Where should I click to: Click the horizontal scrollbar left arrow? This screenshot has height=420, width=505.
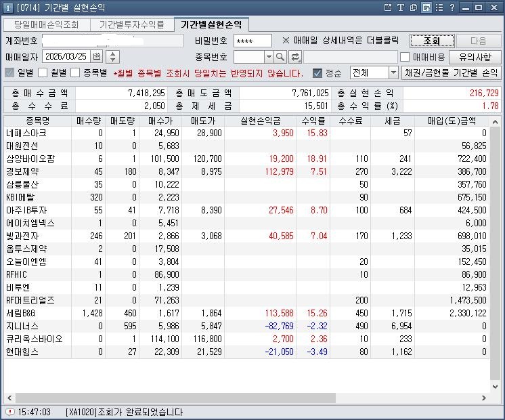[9, 398]
